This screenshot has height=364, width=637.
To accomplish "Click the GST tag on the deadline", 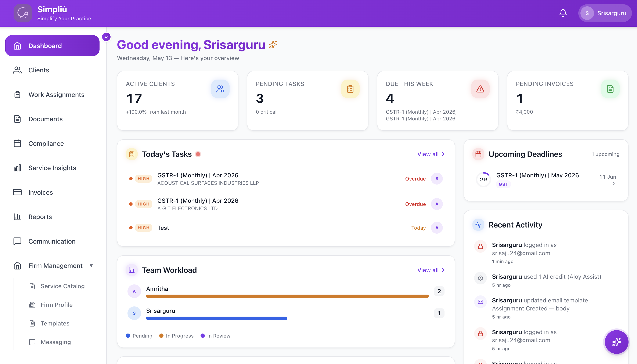I will [x=503, y=185].
